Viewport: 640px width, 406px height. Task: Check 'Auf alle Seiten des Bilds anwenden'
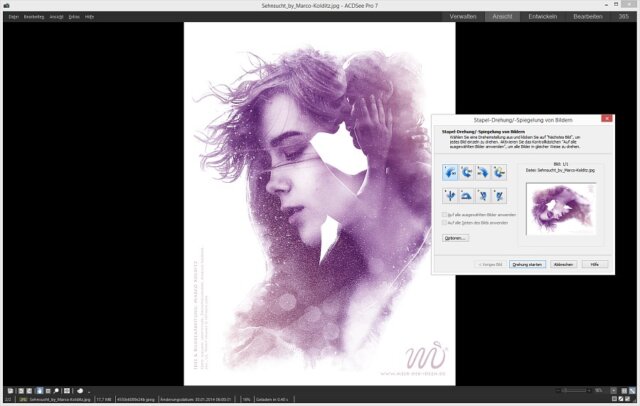(x=444, y=223)
